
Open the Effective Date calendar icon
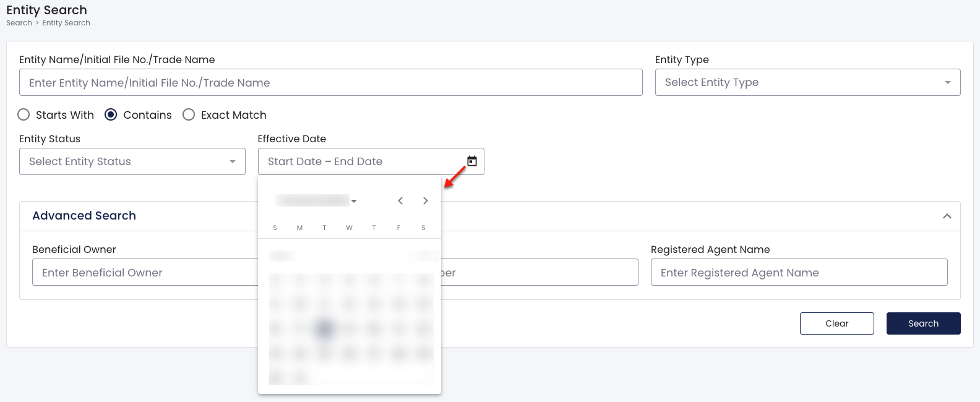point(472,161)
